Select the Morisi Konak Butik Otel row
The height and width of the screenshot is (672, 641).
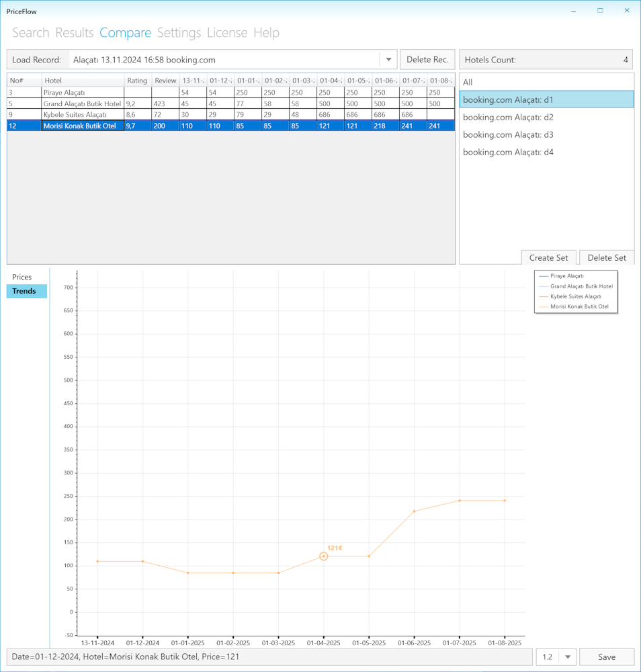tap(231, 126)
